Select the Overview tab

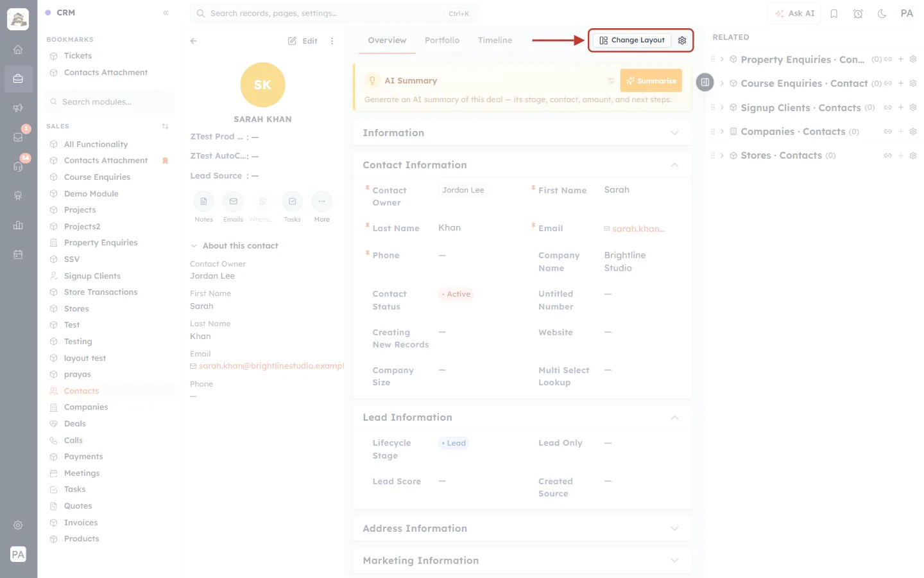tap(387, 40)
